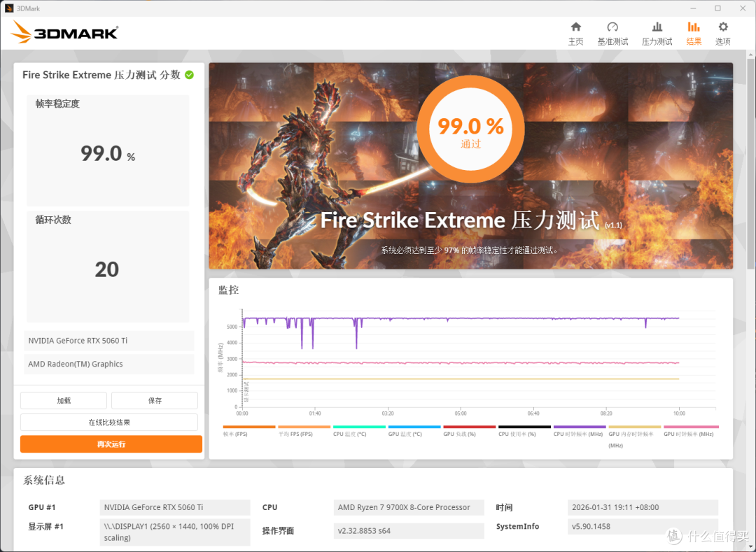
Task: Toggle GPU 温度 legend series
Action: 414,431
